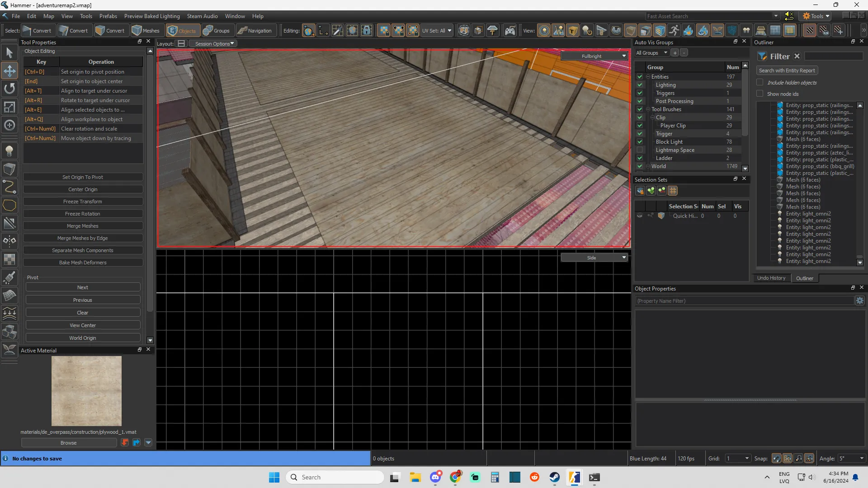The width and height of the screenshot is (868, 488).
Task: Open the Prefabs menu
Action: [108, 16]
